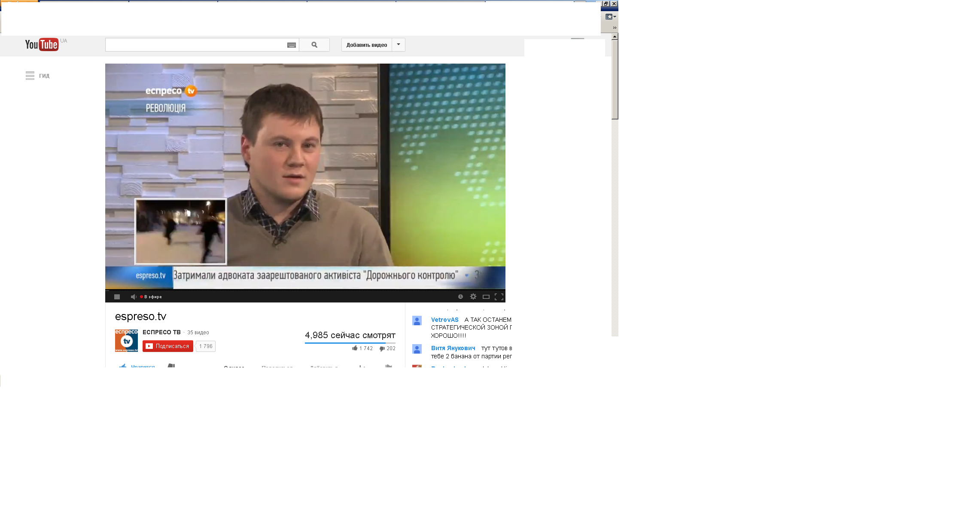Open the ГИД guide menu

pos(37,76)
